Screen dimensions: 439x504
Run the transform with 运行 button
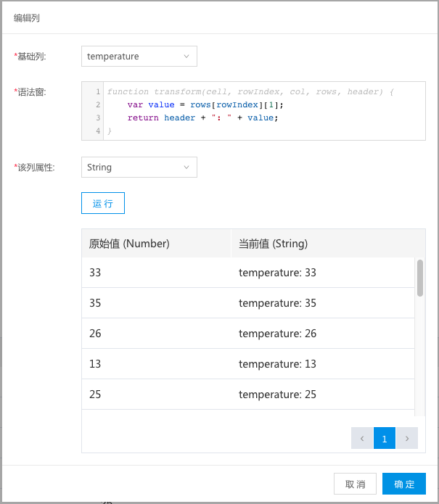103,203
